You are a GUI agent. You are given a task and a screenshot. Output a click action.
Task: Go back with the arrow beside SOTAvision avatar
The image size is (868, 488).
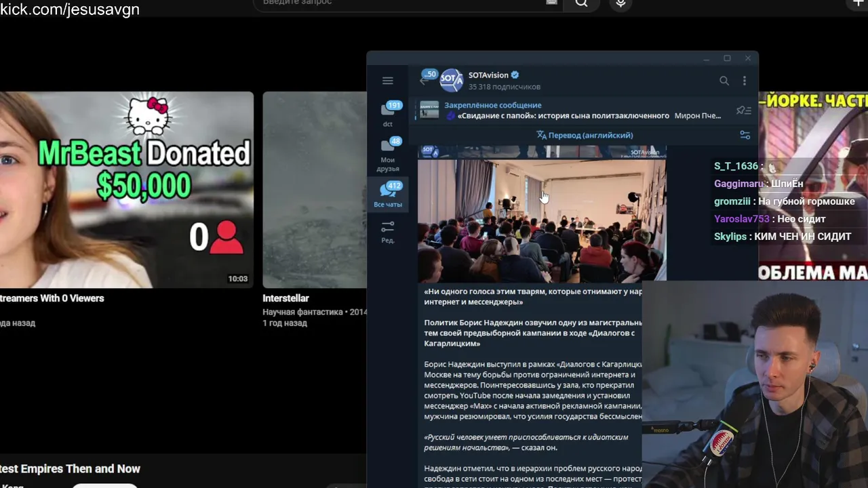[425, 81]
